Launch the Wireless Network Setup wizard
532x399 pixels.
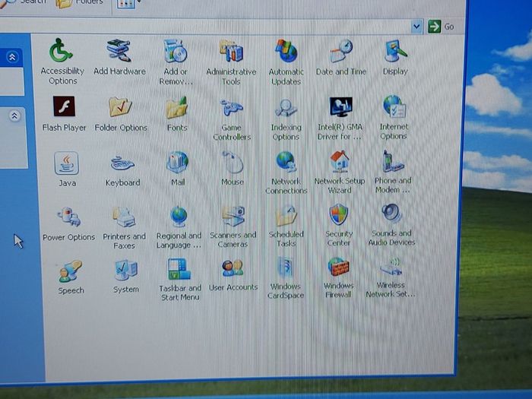coord(390,277)
